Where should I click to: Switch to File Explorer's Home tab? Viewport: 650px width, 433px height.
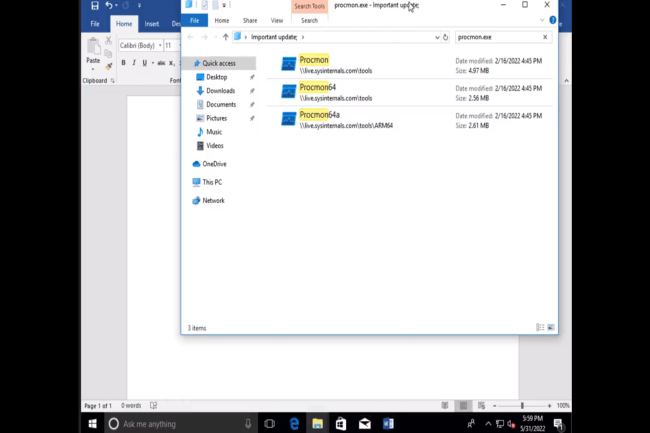coord(222,20)
